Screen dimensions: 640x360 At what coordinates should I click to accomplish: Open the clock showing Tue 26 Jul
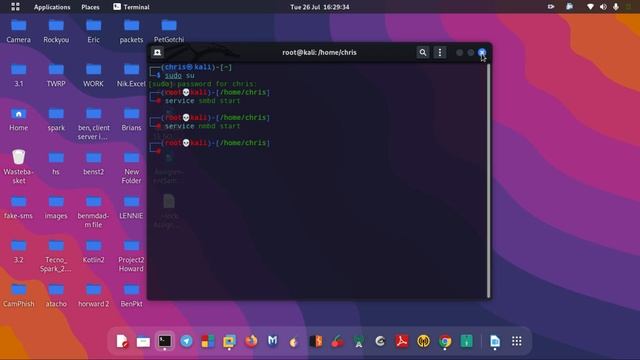coord(320,7)
